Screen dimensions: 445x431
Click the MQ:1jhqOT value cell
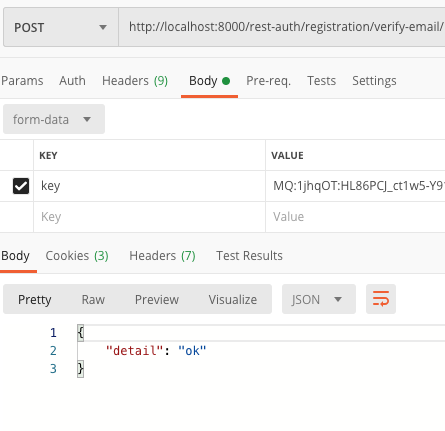(x=355, y=186)
